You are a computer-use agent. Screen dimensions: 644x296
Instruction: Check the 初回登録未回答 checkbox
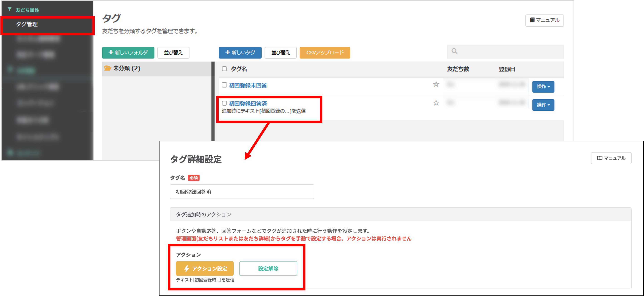(224, 85)
